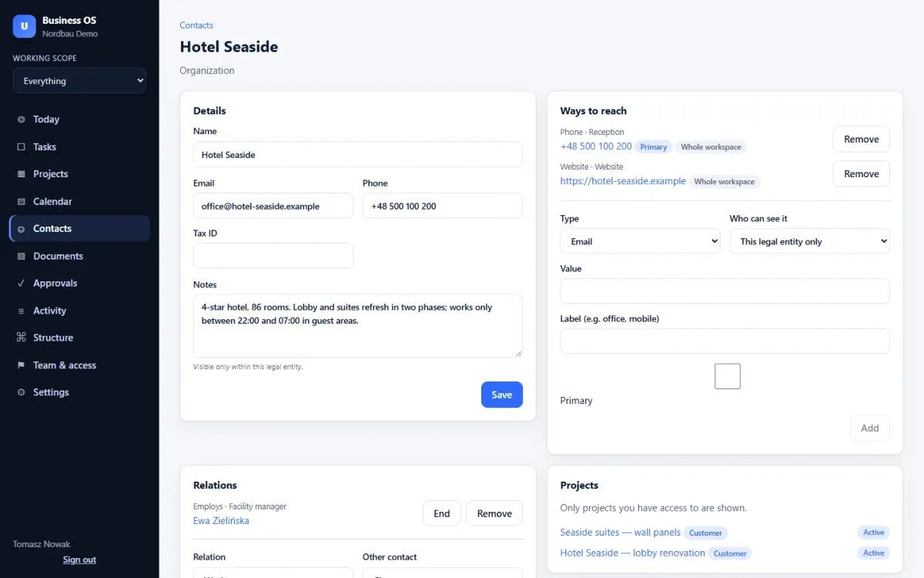Click Customer badge on Seaside suites project
This screenshot has width=924, height=578.
[706, 533]
